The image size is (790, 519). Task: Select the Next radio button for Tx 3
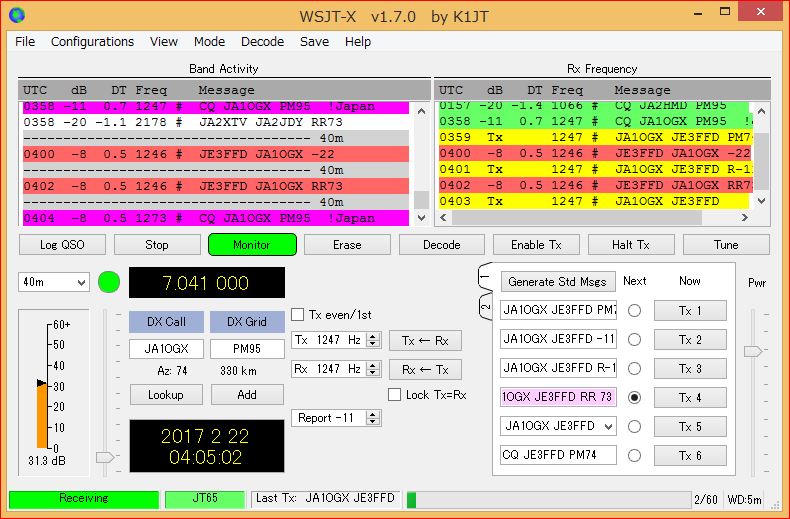pyautogui.click(x=634, y=368)
